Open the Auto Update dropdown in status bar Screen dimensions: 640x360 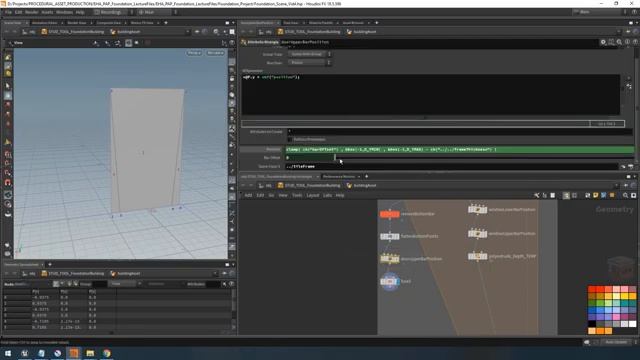[x=618, y=342]
